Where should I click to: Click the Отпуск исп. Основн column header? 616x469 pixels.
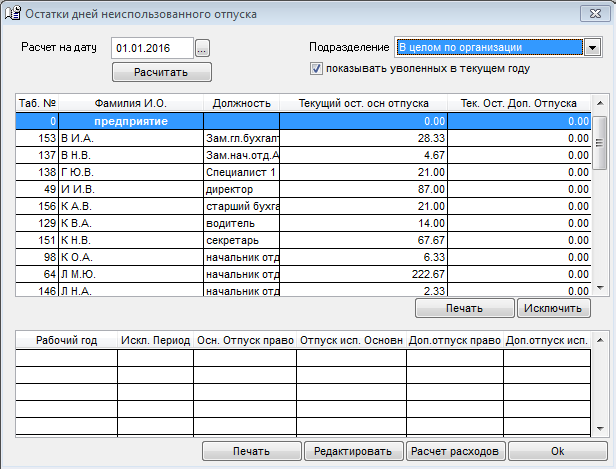(x=352, y=340)
